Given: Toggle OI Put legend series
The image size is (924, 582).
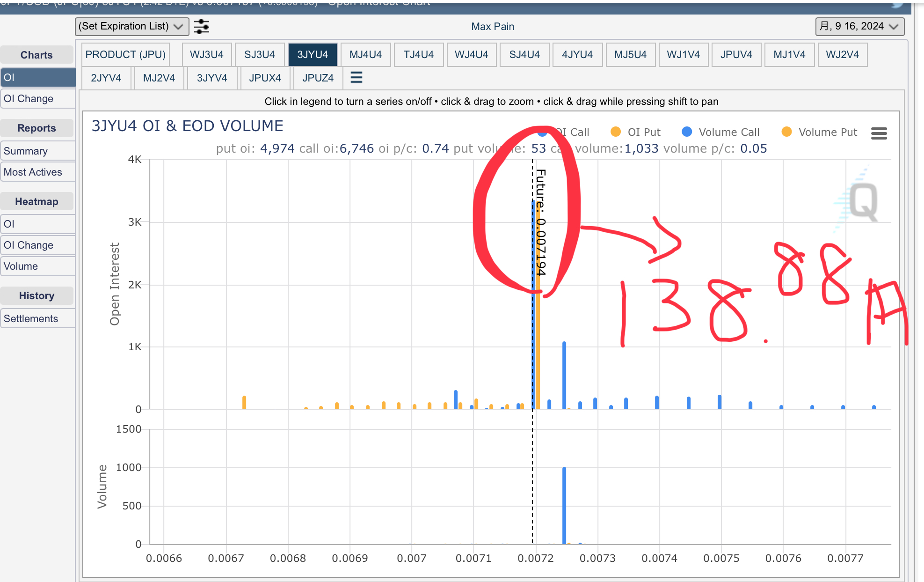Looking at the screenshot, I should (644, 133).
